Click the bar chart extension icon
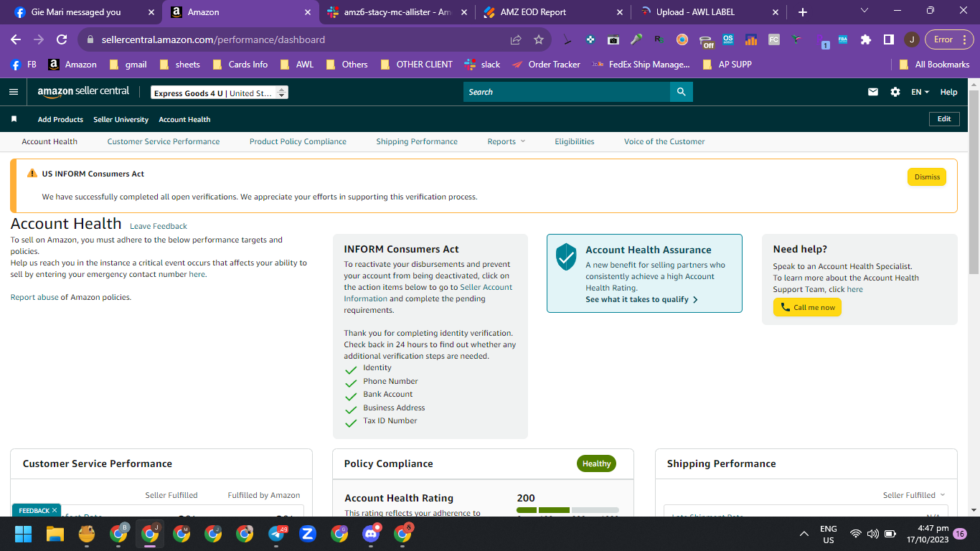Screen dimensions: 980x551 (751, 39)
